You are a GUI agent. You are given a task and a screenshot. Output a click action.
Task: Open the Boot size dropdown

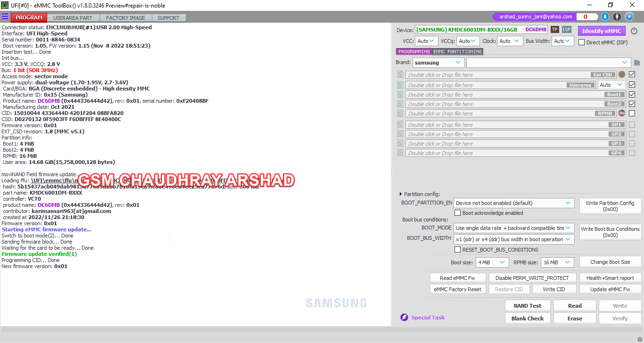click(x=493, y=262)
